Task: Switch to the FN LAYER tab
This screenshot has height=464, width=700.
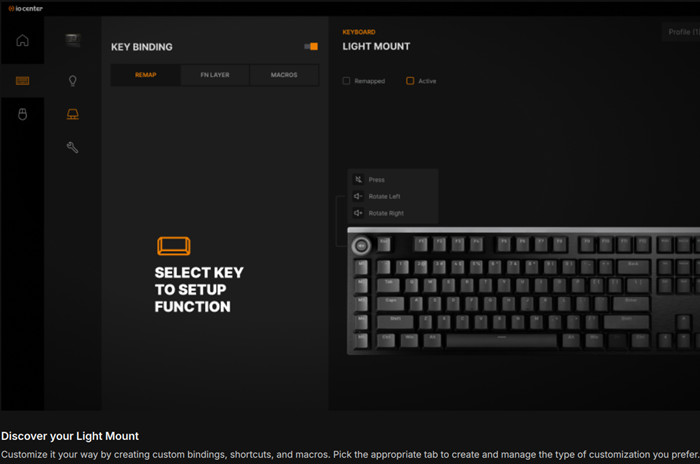Action: [215, 75]
